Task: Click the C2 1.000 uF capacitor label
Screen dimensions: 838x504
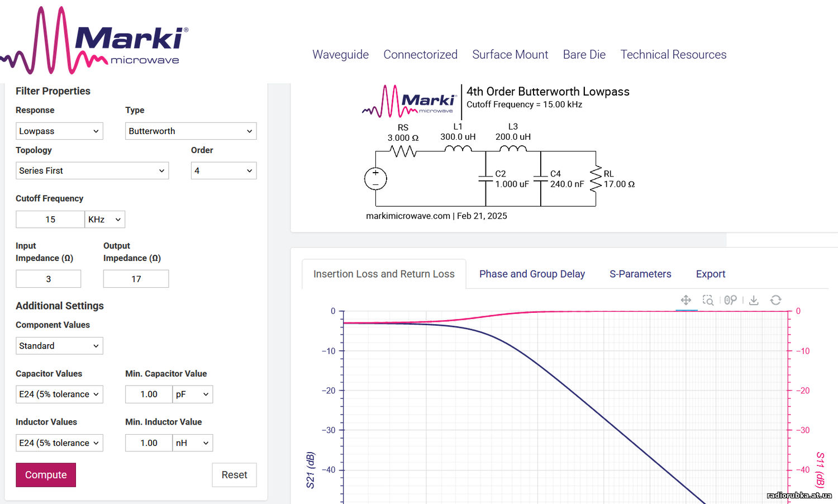Action: 512,179
